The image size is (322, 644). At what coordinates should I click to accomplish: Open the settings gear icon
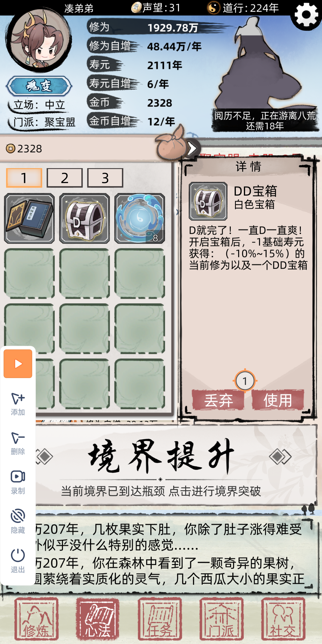(x=306, y=15)
